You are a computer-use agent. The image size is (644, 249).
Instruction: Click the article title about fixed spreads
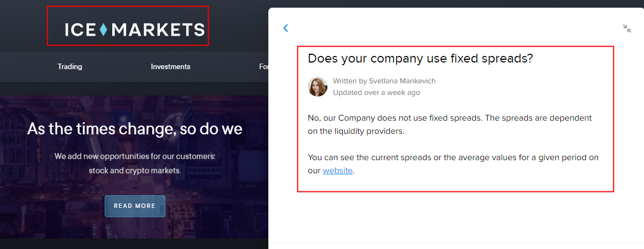[420, 59]
